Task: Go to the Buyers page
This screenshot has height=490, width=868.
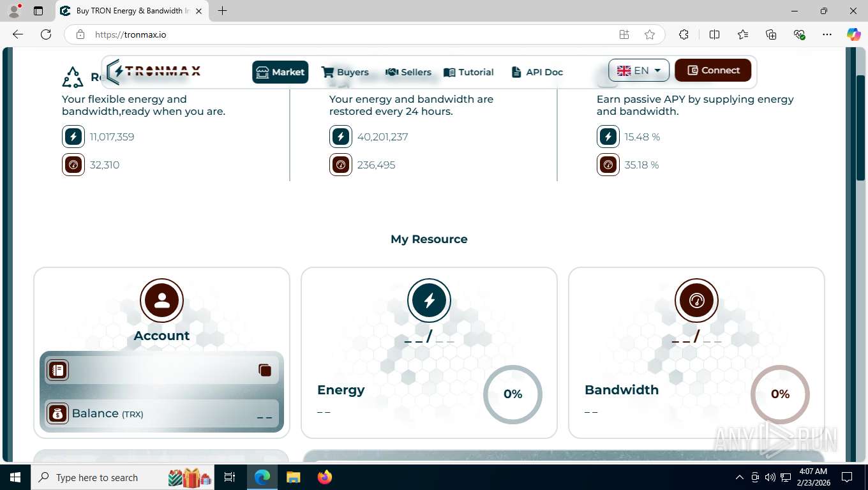Action: coord(345,72)
